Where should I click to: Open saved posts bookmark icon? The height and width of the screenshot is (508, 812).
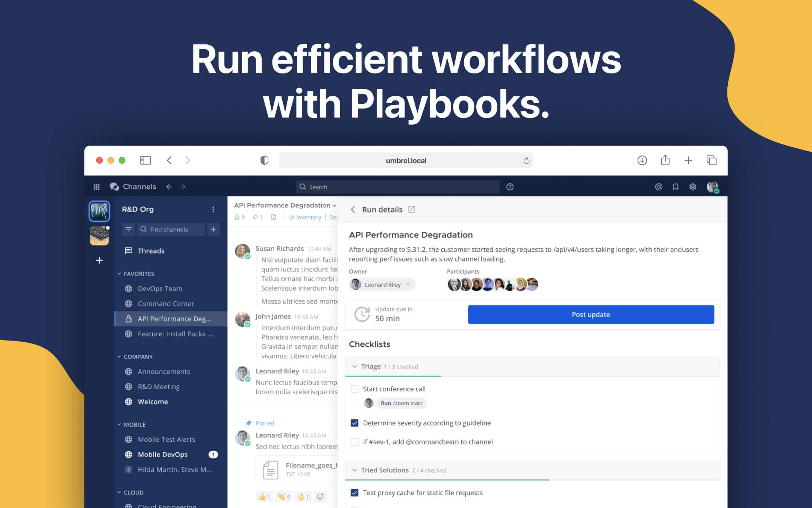click(x=676, y=187)
